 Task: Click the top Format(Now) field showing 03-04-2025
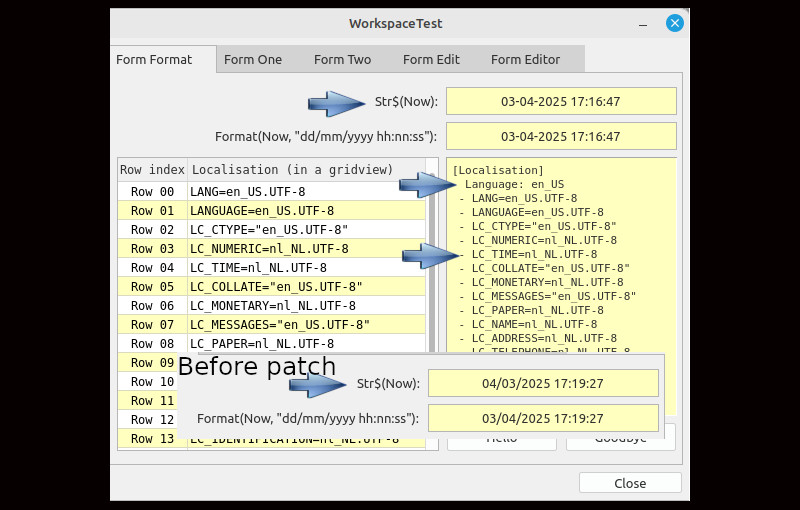coord(560,136)
